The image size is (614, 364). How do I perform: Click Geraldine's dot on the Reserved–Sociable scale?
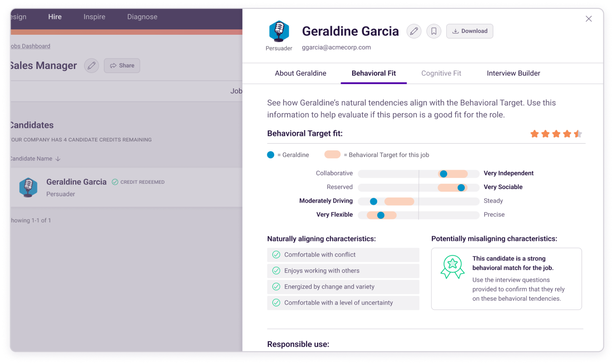(x=461, y=188)
